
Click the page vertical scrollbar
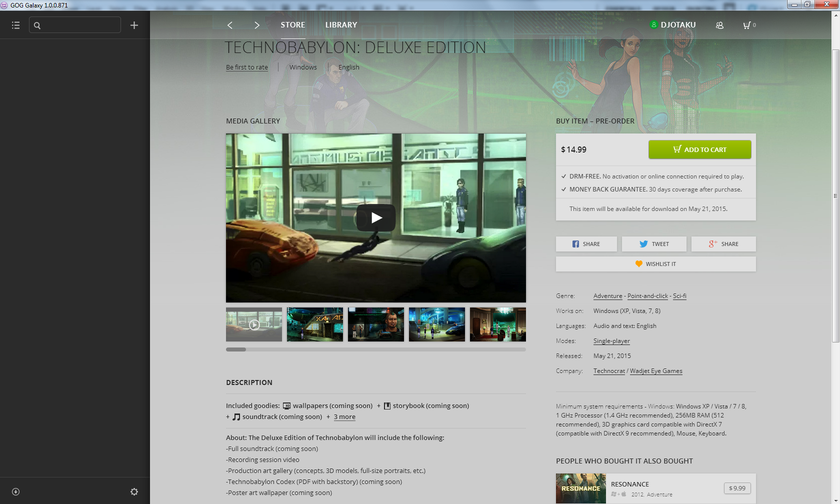coord(835,196)
